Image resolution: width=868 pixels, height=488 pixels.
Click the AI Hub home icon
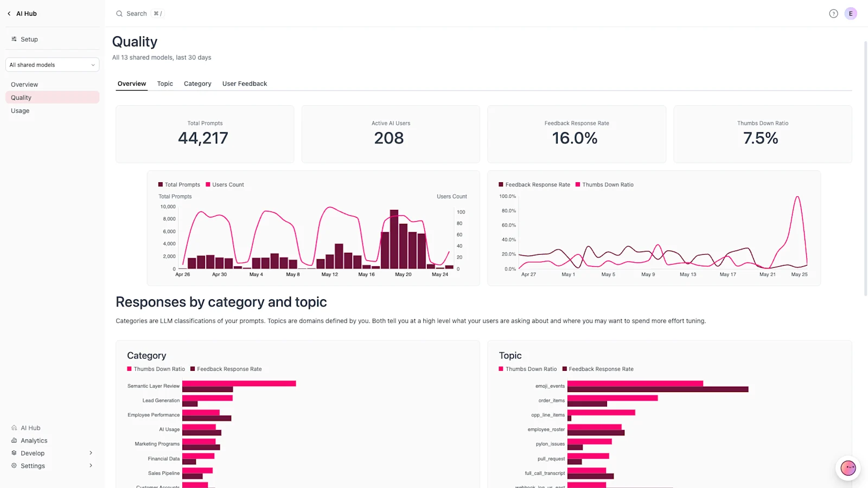pyautogui.click(x=14, y=428)
